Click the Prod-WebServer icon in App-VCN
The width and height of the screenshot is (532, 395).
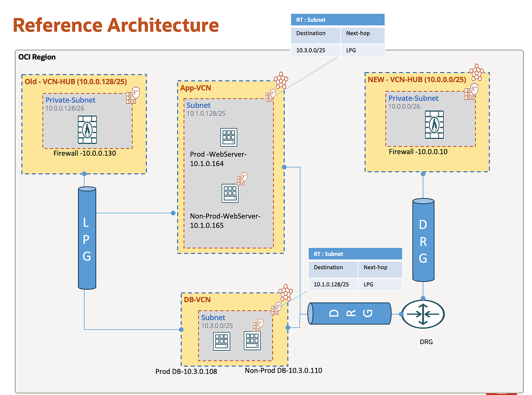[x=228, y=137]
